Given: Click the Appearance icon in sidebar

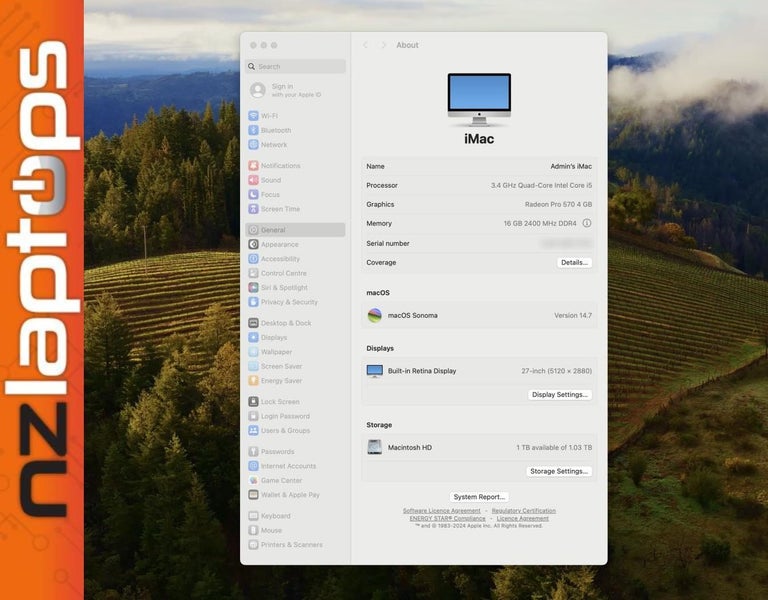Looking at the screenshot, I should click(x=253, y=244).
